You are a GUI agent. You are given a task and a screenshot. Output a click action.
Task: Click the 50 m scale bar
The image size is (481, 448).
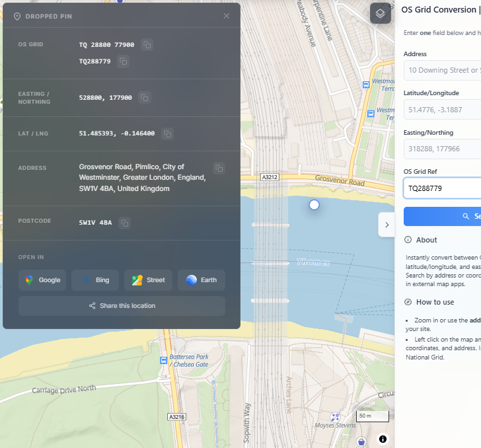tap(373, 416)
